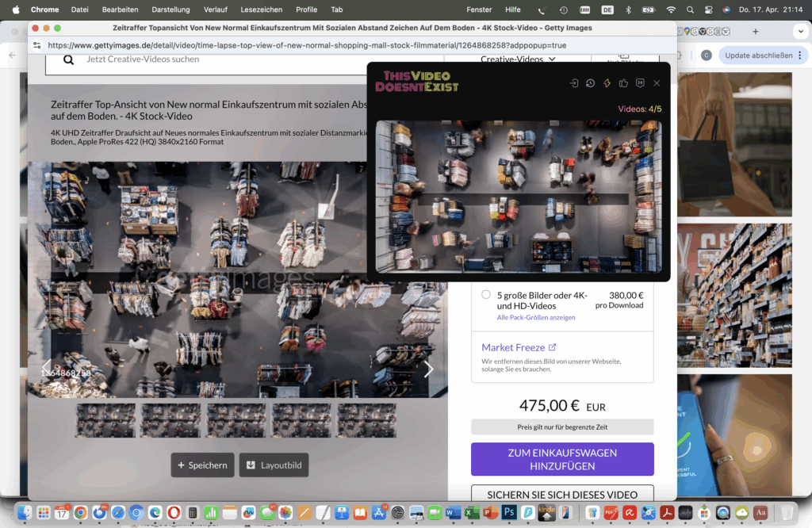The image size is (812, 528).
Task: Click the Zum Einkaufswagen hinzufügen button
Action: [x=562, y=459]
